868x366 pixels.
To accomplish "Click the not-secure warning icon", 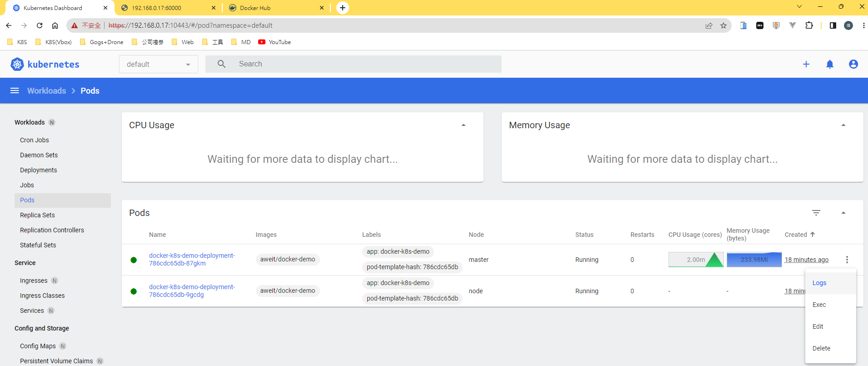I will [75, 25].
